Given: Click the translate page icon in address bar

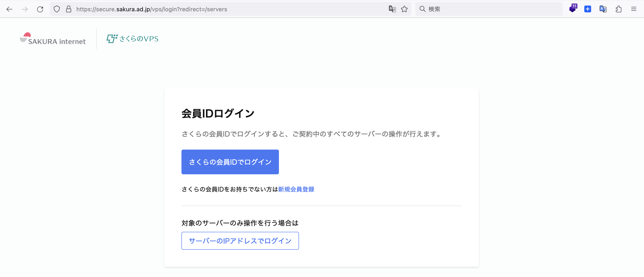Looking at the screenshot, I should [392, 9].
